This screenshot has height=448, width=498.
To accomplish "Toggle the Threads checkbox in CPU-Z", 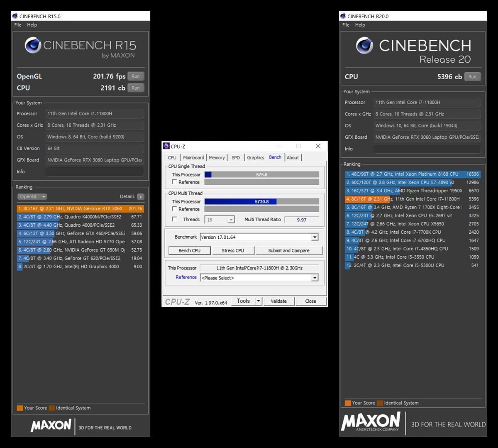I will point(175,219).
